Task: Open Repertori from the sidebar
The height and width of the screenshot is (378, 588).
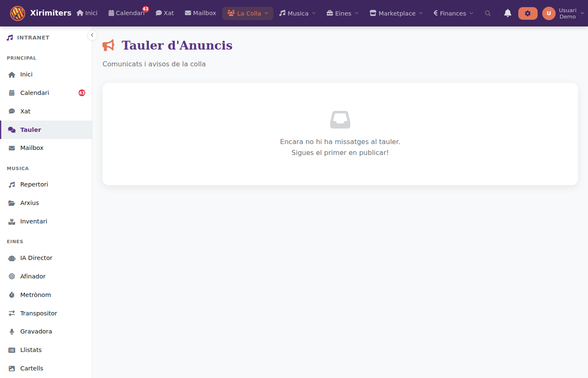Action: tap(34, 184)
